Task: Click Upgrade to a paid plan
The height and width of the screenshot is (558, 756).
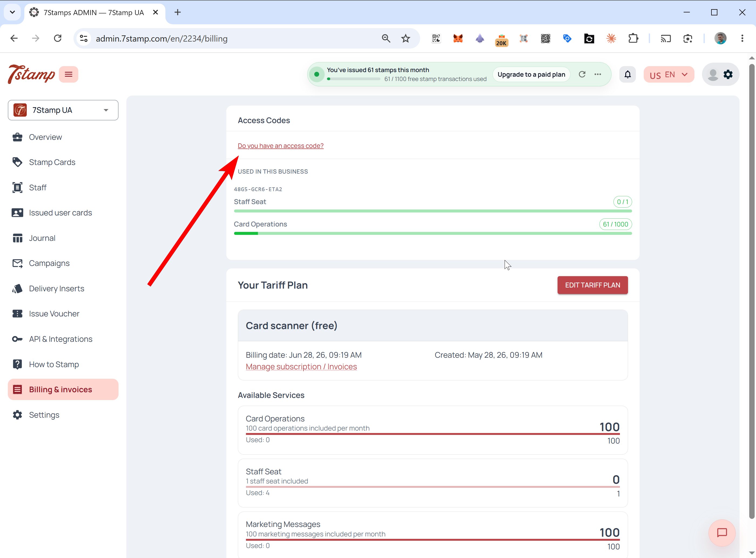Action: [531, 74]
